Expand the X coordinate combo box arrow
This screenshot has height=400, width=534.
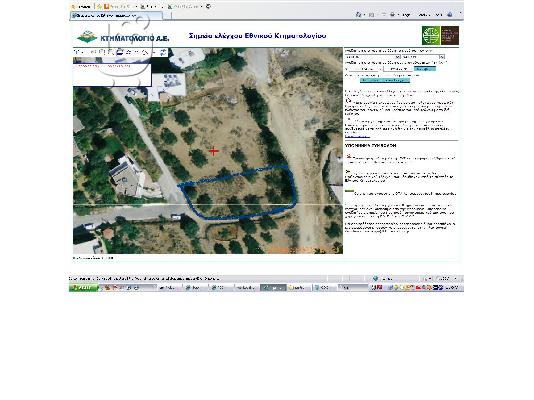380,69
